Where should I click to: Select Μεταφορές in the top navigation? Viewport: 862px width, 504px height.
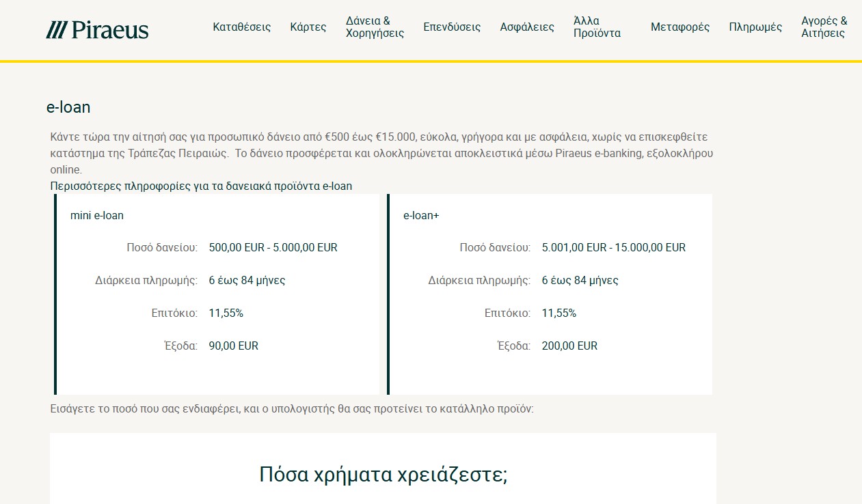[x=679, y=27]
